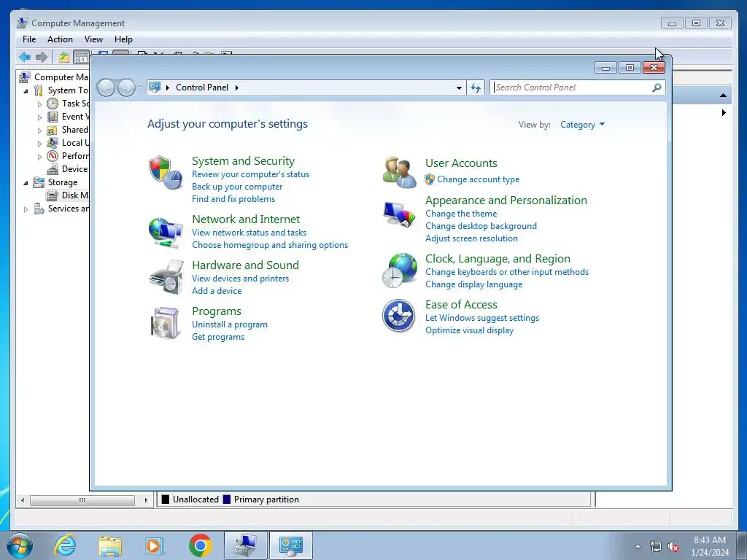Click the up one level toolbar icon
Viewport: 747px width, 560px height.
click(64, 58)
